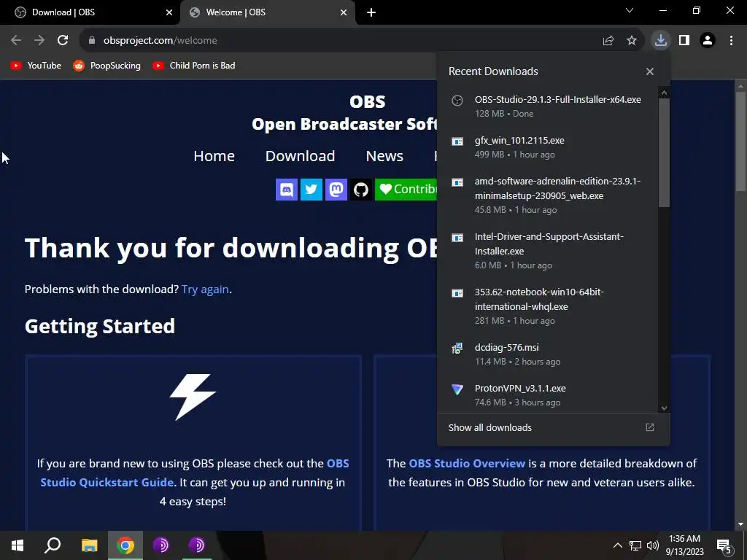
Task: Open Chrome's three-dot menu
Action: [x=731, y=41]
